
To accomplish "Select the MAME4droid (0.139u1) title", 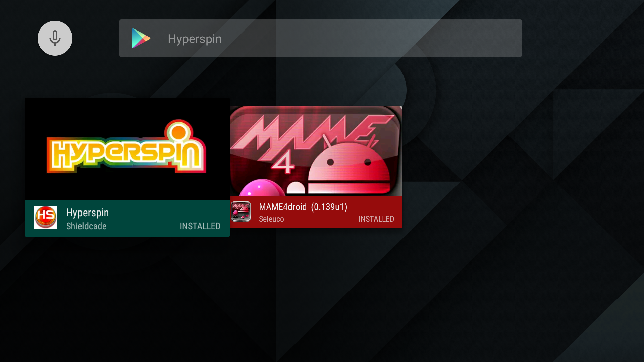I will tap(303, 207).
